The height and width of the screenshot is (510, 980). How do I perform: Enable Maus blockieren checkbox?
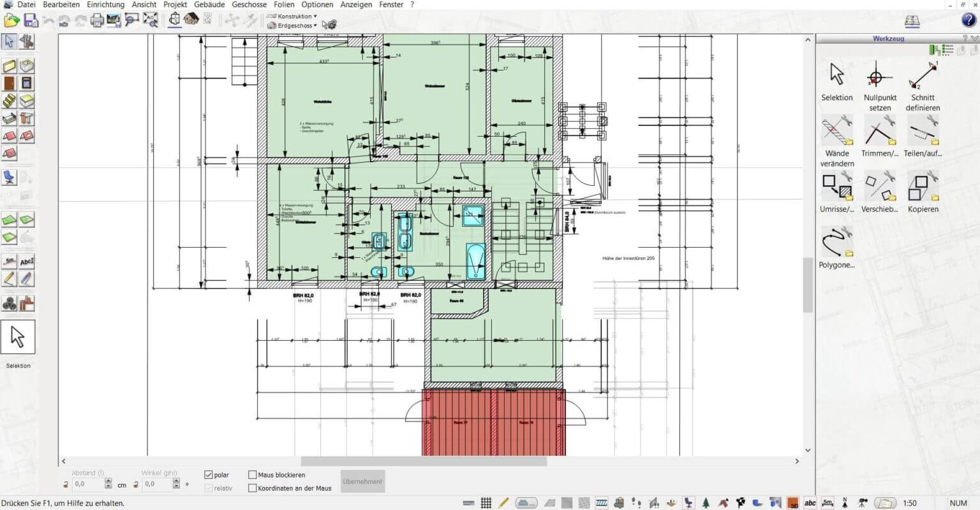point(252,475)
